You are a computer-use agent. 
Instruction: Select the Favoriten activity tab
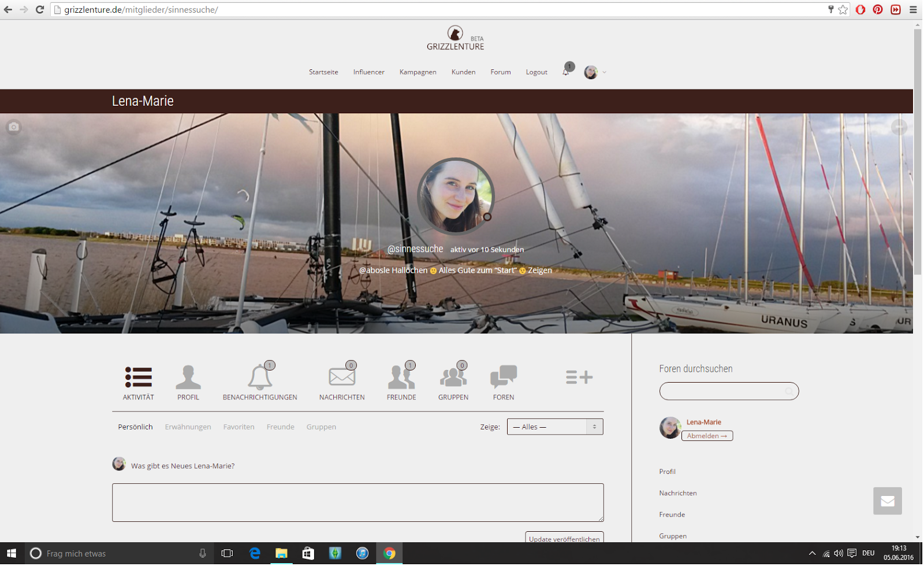coord(239,427)
